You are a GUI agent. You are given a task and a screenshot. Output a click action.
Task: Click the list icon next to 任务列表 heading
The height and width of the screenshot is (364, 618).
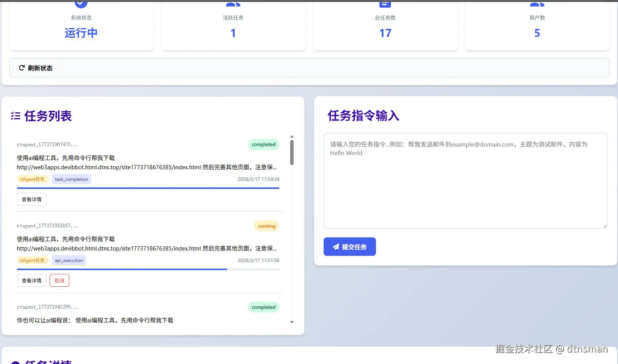click(x=15, y=116)
